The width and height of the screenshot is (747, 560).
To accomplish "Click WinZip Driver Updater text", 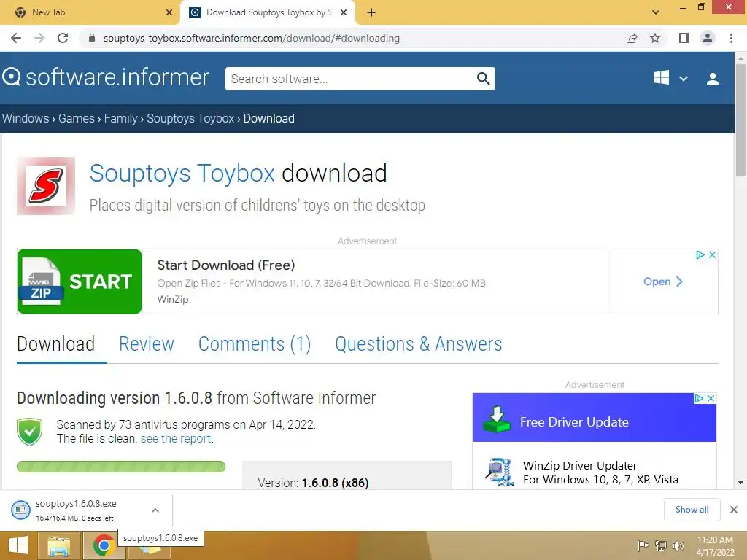I will click(x=580, y=465).
